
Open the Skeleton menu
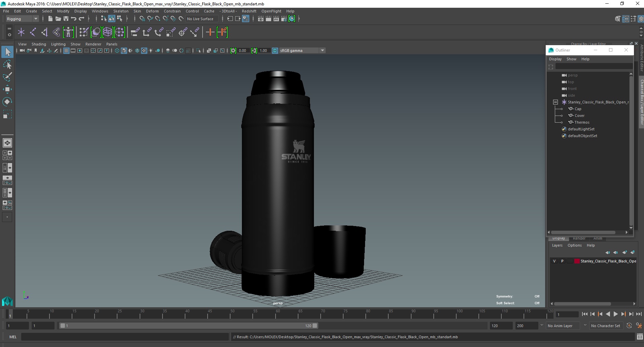click(121, 11)
